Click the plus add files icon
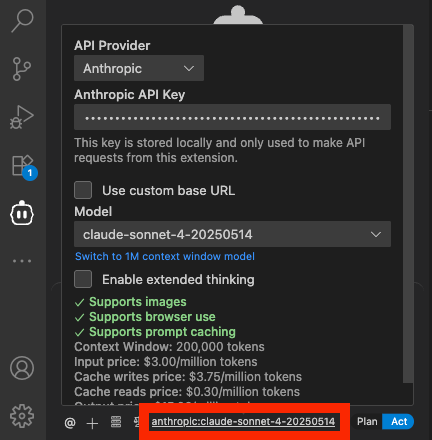432x440 pixels. [x=92, y=423]
